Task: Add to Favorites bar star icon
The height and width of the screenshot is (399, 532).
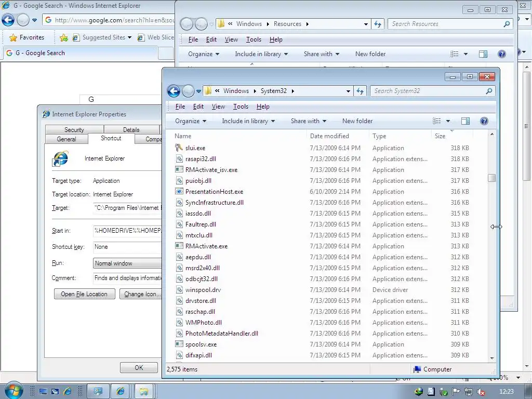Action: coord(64,37)
